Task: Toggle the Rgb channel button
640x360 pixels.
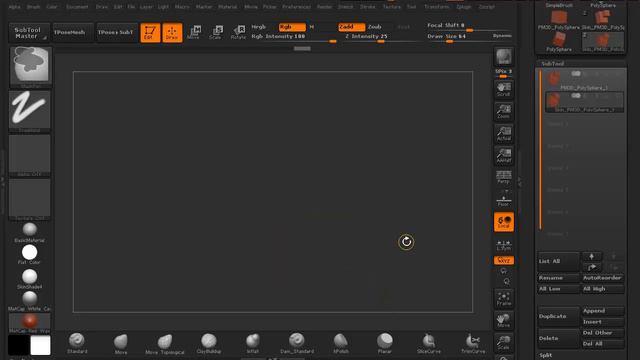Action: click(292, 27)
